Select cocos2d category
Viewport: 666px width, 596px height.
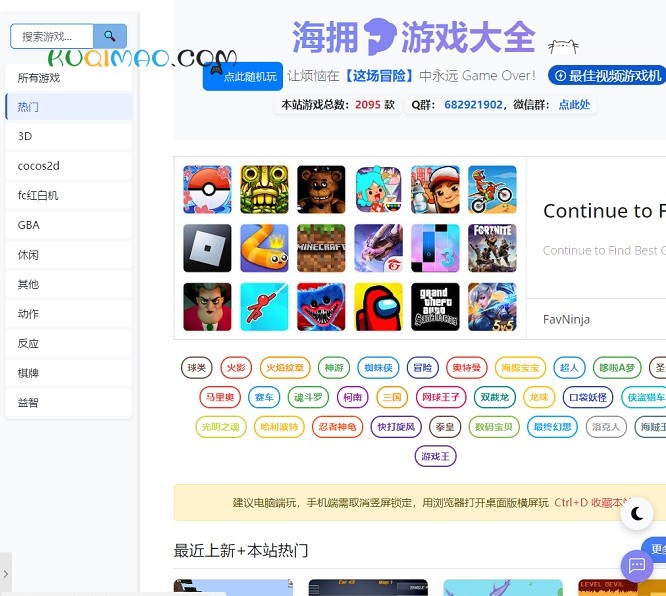[68, 166]
